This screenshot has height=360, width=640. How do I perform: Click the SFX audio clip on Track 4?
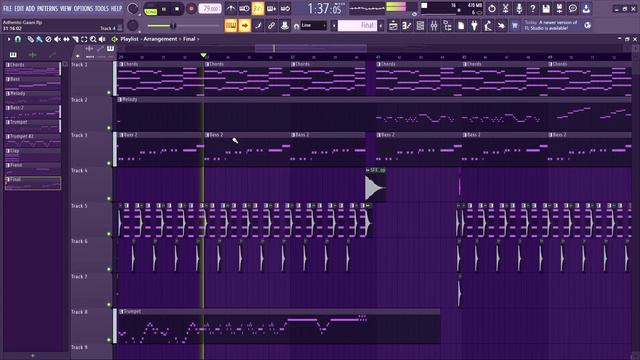point(376,184)
